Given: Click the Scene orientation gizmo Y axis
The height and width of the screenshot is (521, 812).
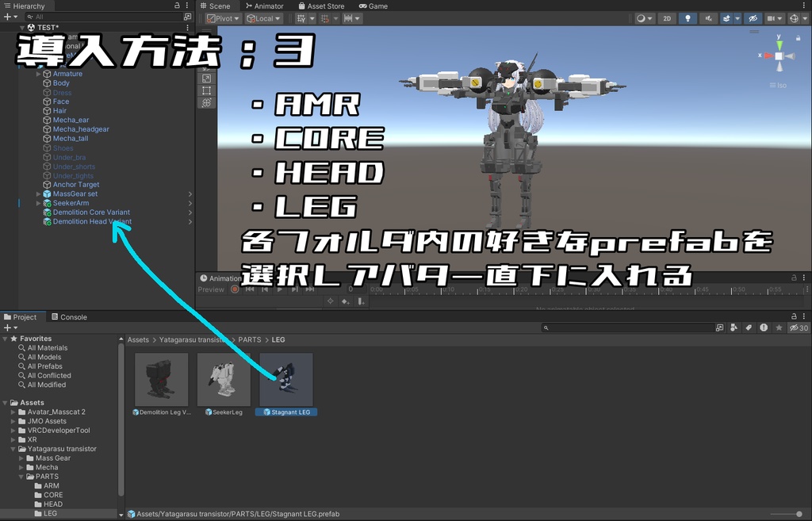Looking at the screenshot, I should pyautogui.click(x=779, y=44).
